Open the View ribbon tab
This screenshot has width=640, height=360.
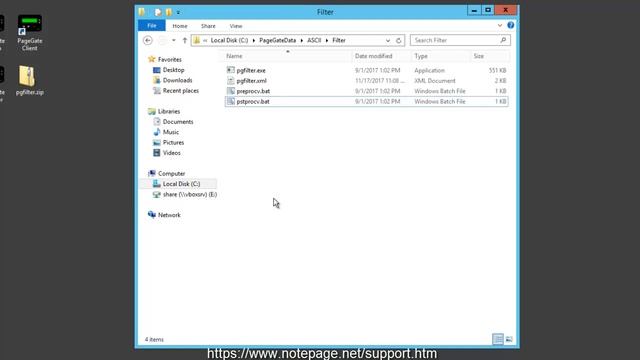click(x=236, y=26)
